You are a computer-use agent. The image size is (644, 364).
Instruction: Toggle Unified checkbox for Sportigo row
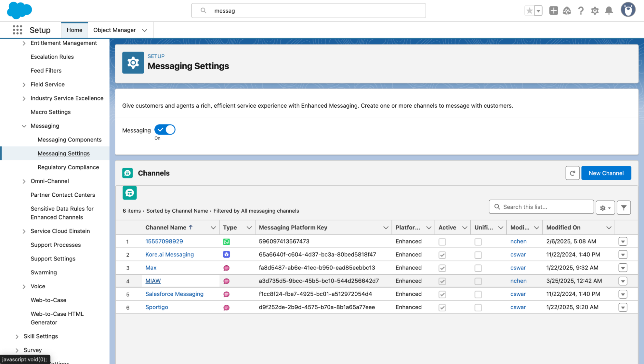point(478,308)
